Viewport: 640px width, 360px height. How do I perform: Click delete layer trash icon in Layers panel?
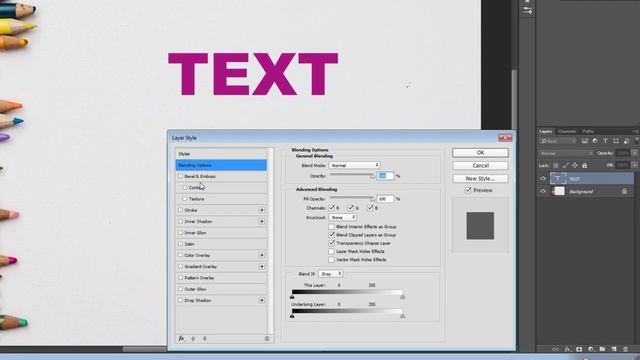click(x=626, y=349)
